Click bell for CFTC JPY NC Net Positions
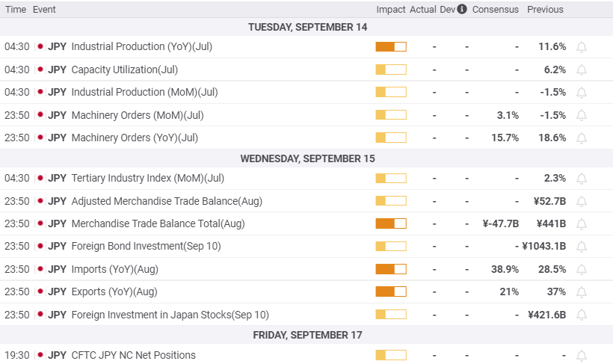This screenshot has height=364, width=613. coord(582,355)
